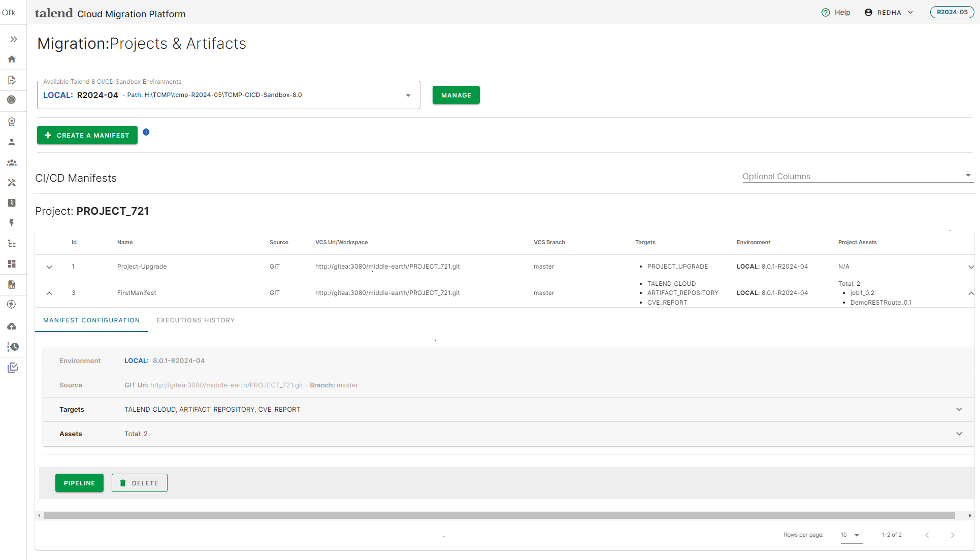Viewport: 980px width, 560px height.
Task: Open the lightning bolt icon in the sidebar
Action: click(12, 223)
